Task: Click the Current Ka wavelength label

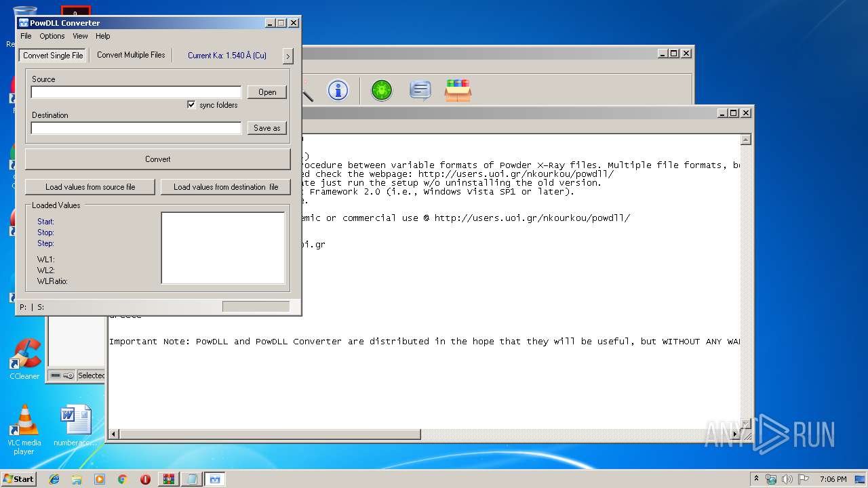Action: (227, 56)
